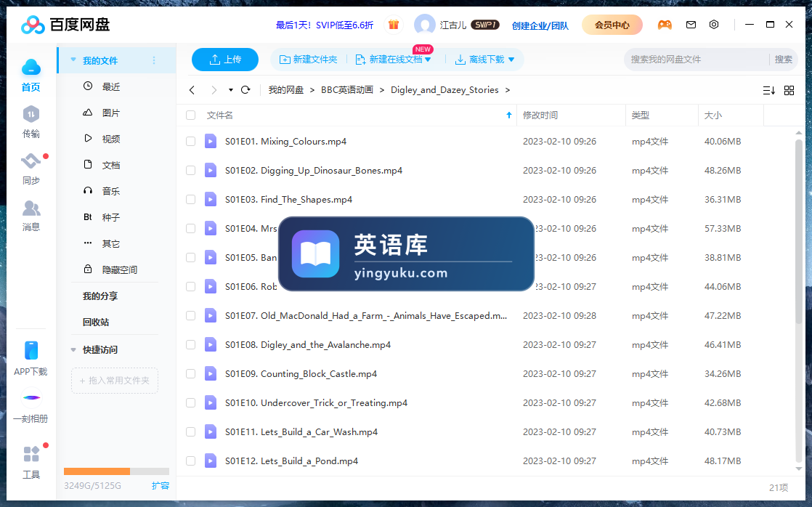
Task: Open the game controller icon
Action: coord(665,25)
